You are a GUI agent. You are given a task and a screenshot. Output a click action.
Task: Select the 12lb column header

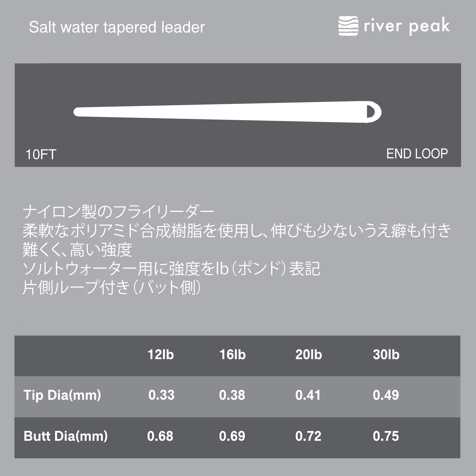tap(161, 355)
